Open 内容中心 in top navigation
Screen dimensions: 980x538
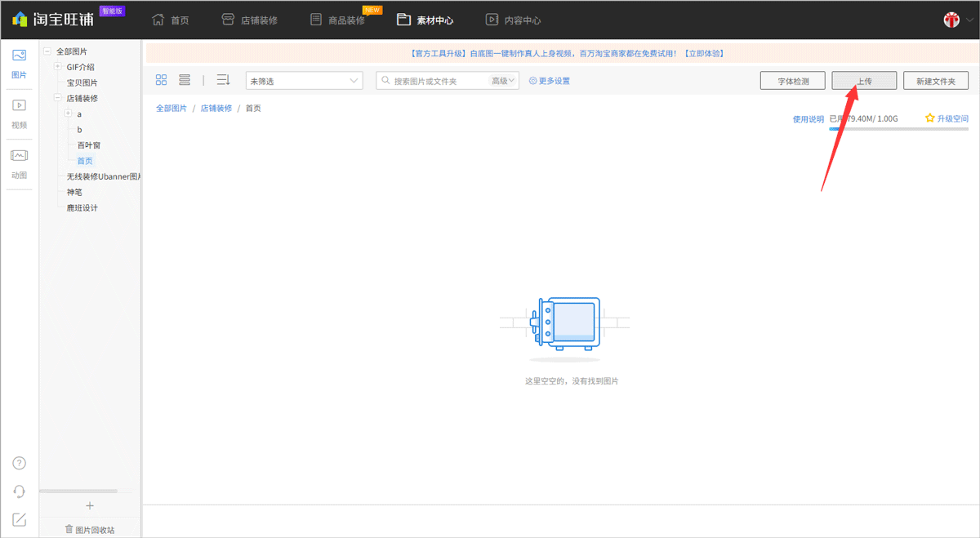[513, 20]
